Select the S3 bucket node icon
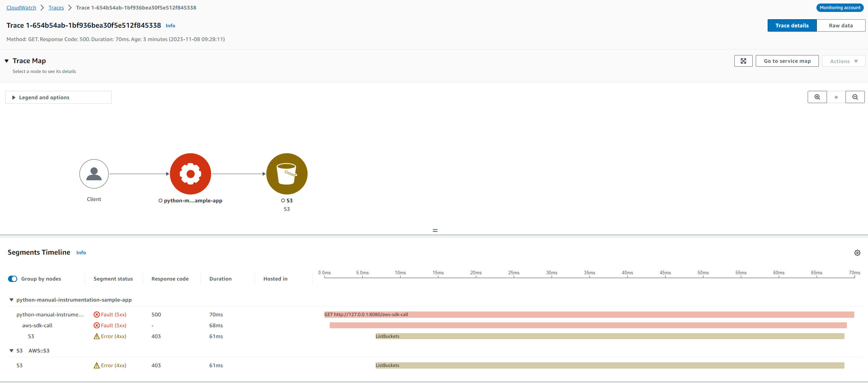The image size is (868, 383). click(x=287, y=174)
